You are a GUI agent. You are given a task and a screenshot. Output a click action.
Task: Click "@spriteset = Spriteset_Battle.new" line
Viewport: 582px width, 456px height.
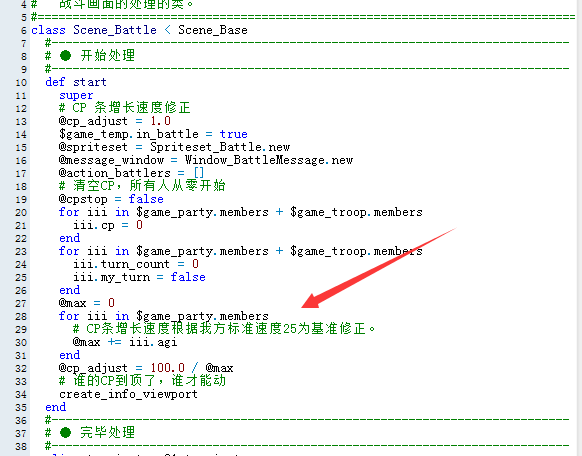(174, 147)
